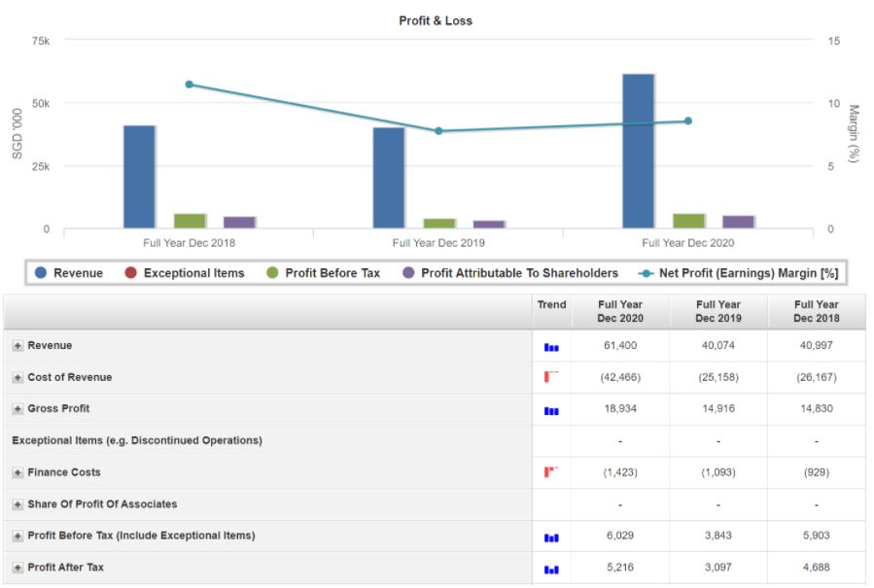Screen dimensions: 874x588
Task: Click the 2018 net profit margin data point
Action: [x=190, y=85]
